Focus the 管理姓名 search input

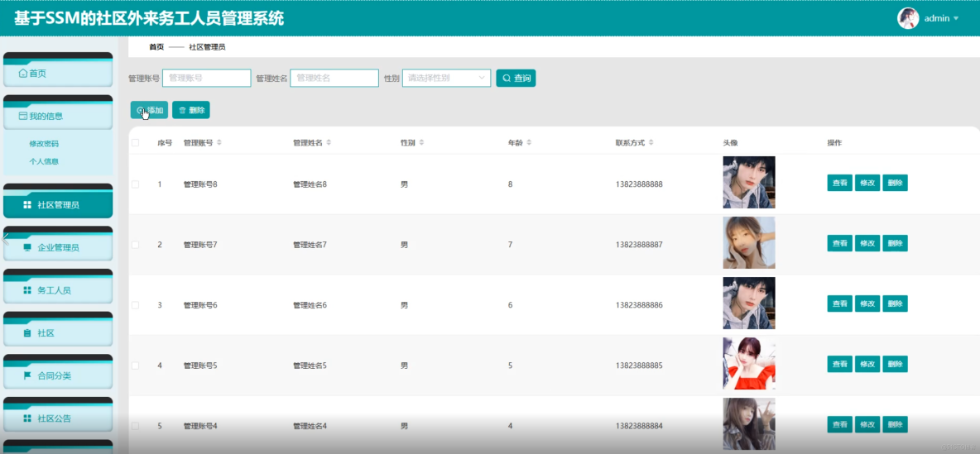tap(334, 78)
